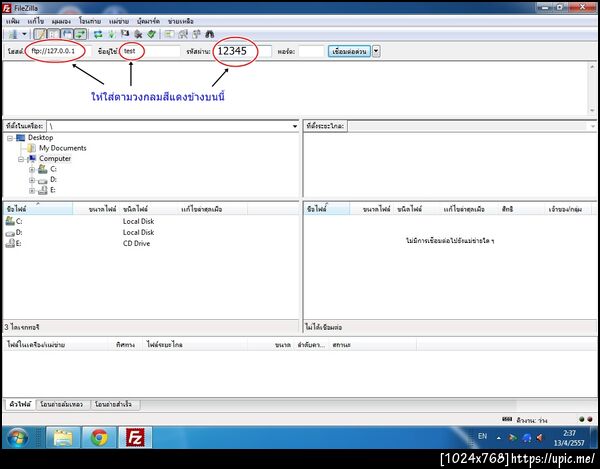The height and width of the screenshot is (469, 600).
Task: Click the password field showing 12345
Action: click(242, 51)
